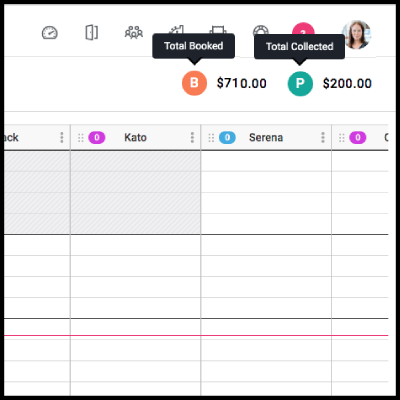Click the pink current-time line marker
The image size is (400, 400).
196,335
